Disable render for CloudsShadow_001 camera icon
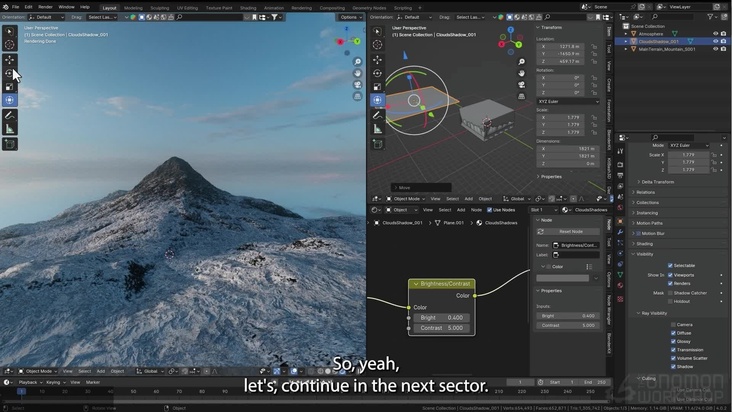The width and height of the screenshot is (732, 412). (723, 41)
